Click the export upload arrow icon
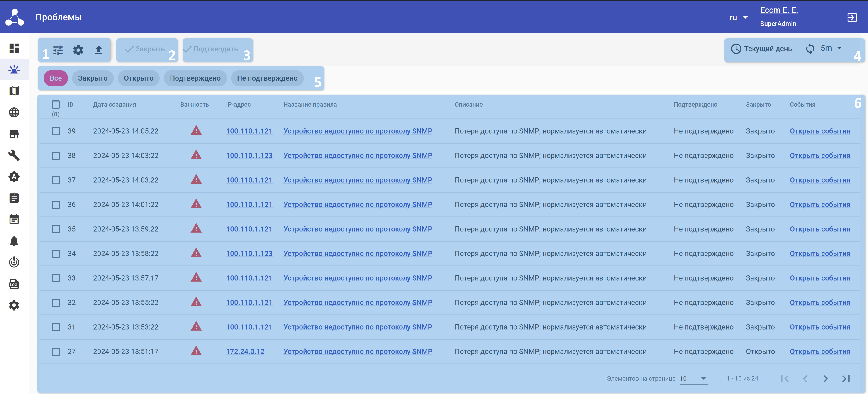Image resolution: width=868 pixels, height=394 pixels. [98, 50]
